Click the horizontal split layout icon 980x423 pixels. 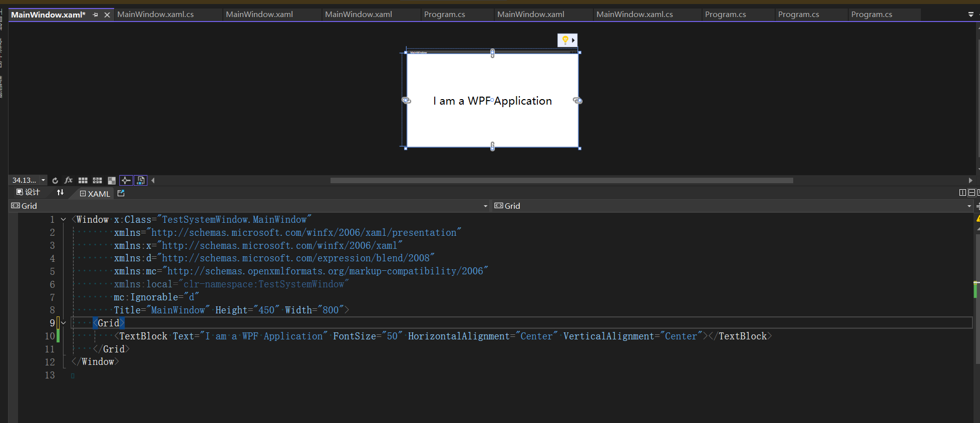971,193
